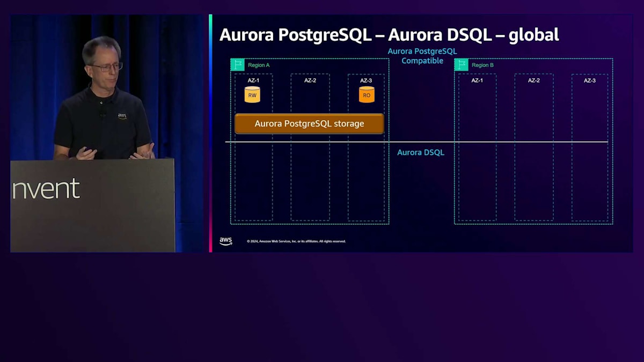This screenshot has width=644, height=362.
Task: Select the RO database cylinder icon
Action: (367, 94)
